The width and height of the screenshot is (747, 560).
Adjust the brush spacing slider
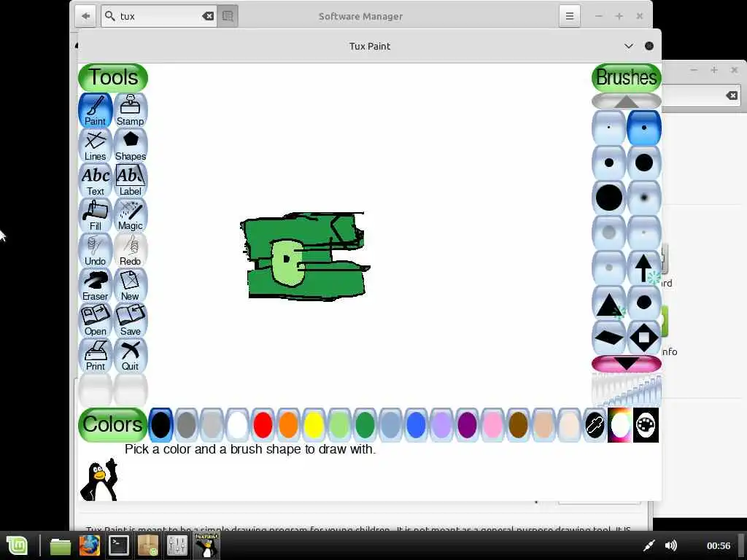tap(627, 389)
